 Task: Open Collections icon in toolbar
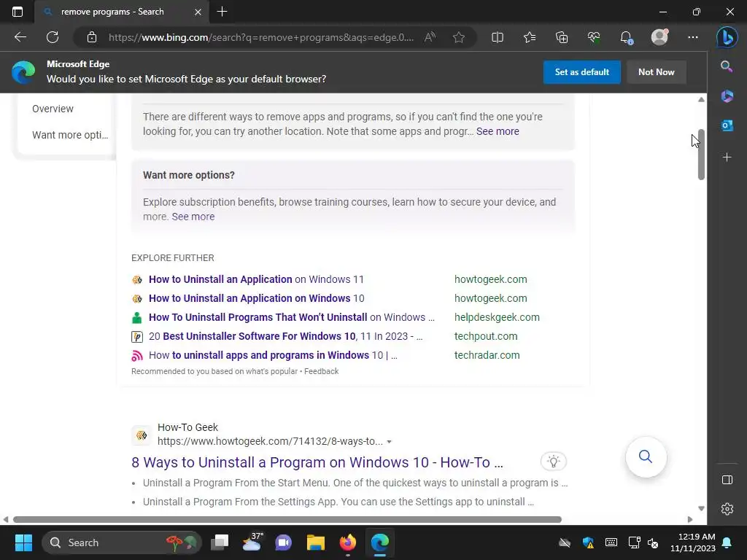562,37
